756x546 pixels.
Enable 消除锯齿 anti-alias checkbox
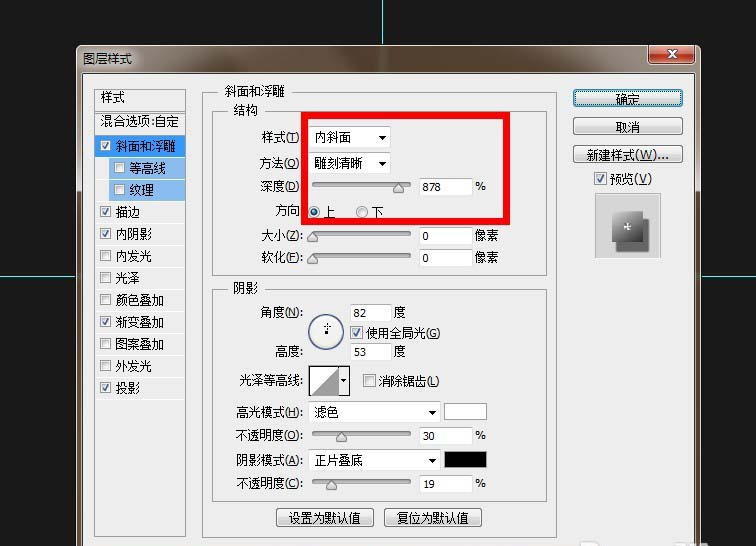[370, 381]
